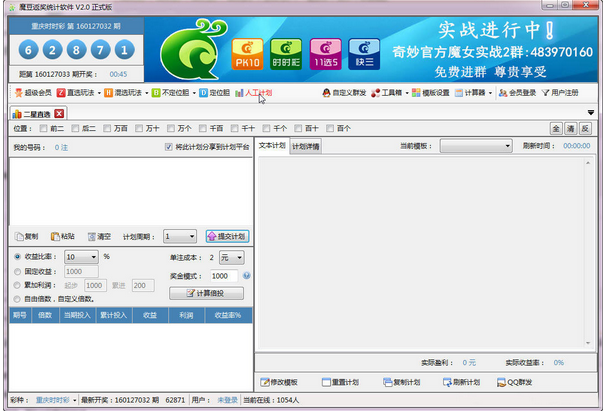Image resolution: width=603 pixels, height=411 pixels.
Task: Click the blue help icon beside 奖金模式
Action: tap(246, 275)
